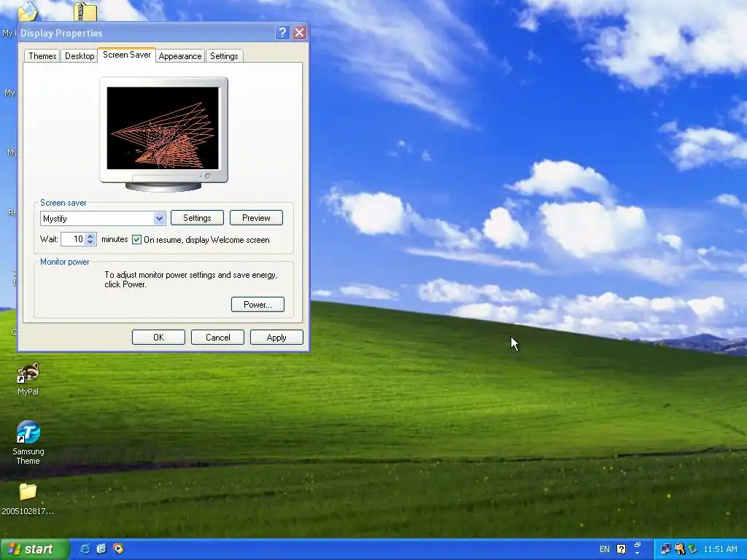This screenshot has width=747, height=560.
Task: Click the second Quick Launch icon beside Internet Explorer
Action: click(101, 548)
